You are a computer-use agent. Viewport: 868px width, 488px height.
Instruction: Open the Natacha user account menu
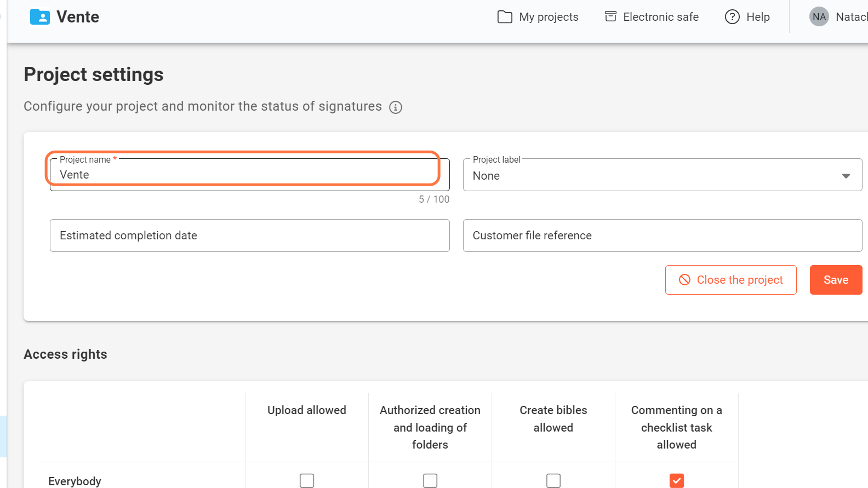[x=850, y=17]
